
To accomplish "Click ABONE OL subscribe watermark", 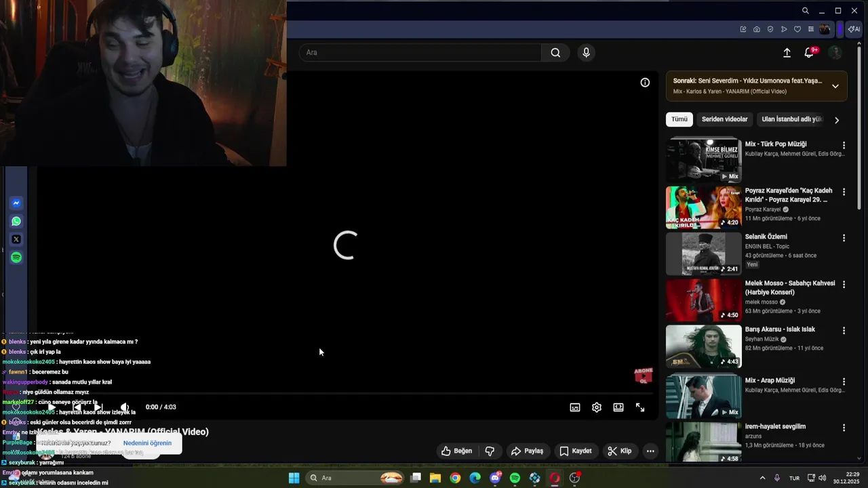I will [643, 376].
